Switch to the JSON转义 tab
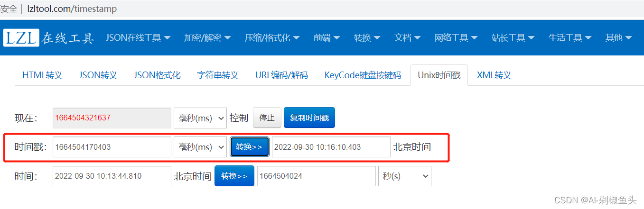 coord(98,75)
